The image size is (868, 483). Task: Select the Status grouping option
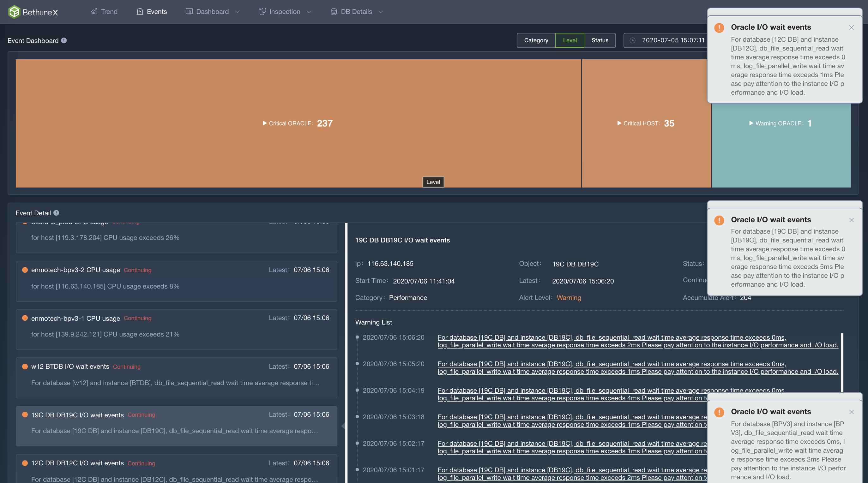(600, 40)
